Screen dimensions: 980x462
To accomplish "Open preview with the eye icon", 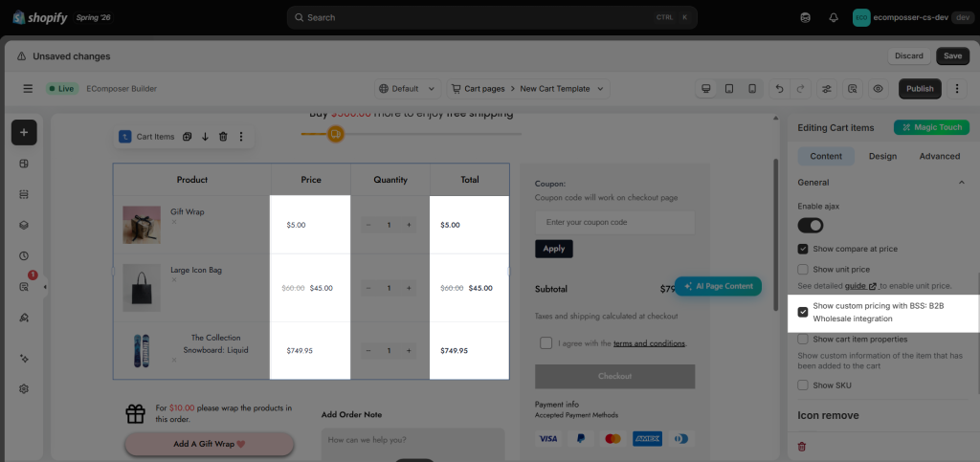I will [879, 89].
